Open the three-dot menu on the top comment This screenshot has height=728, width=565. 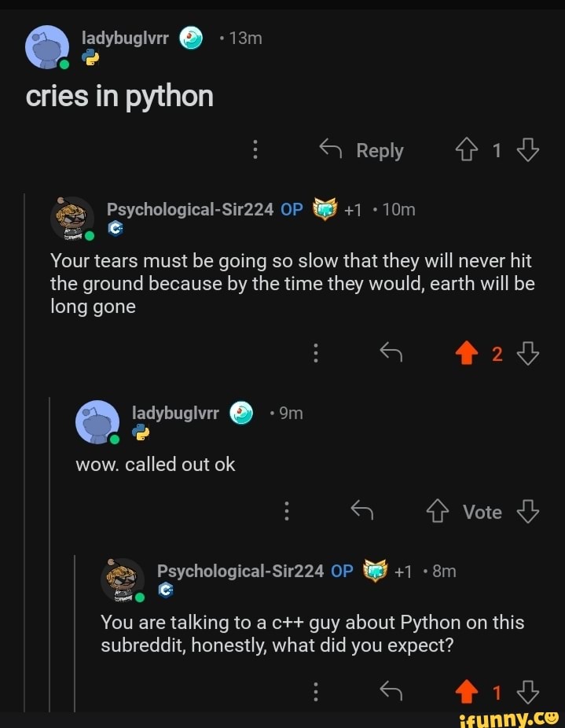tap(255, 150)
